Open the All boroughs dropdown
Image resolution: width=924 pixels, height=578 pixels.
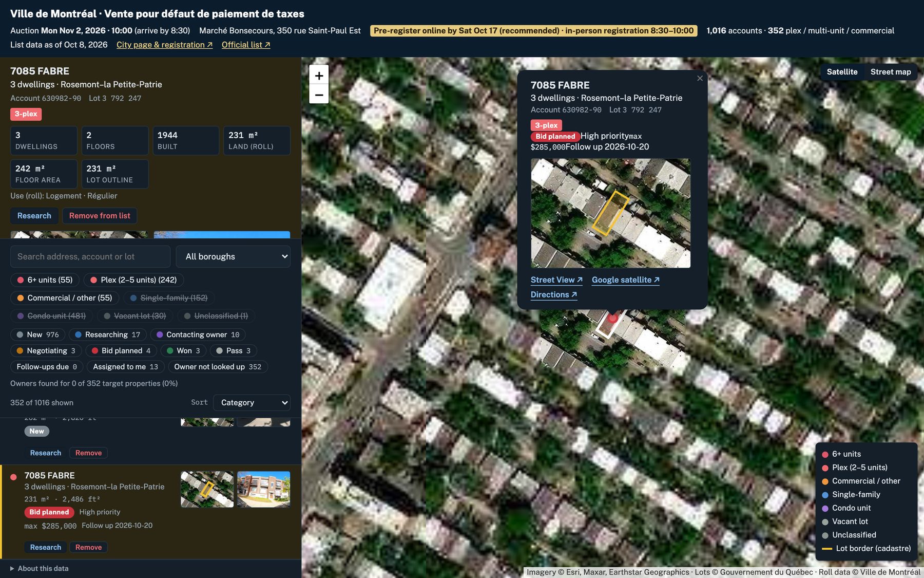click(233, 256)
